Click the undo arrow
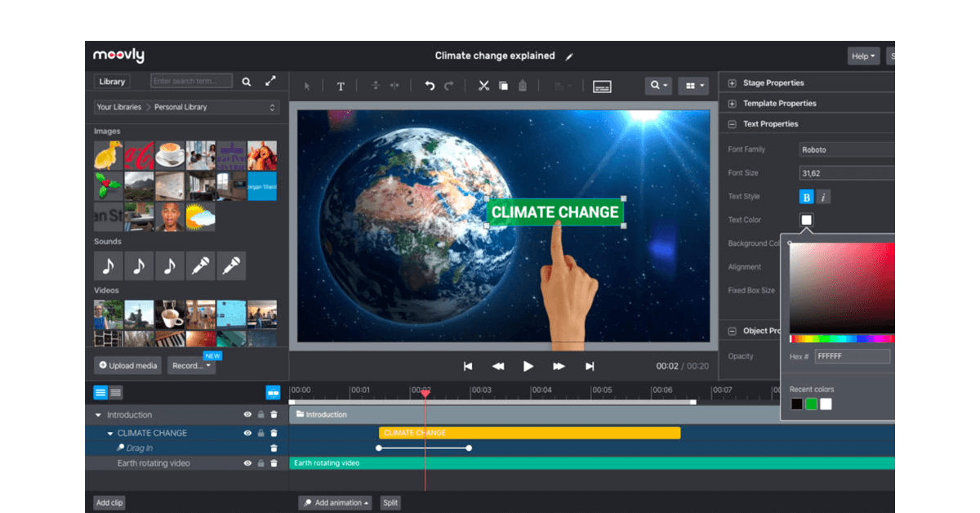This screenshot has height=513, width=980. 430,86
